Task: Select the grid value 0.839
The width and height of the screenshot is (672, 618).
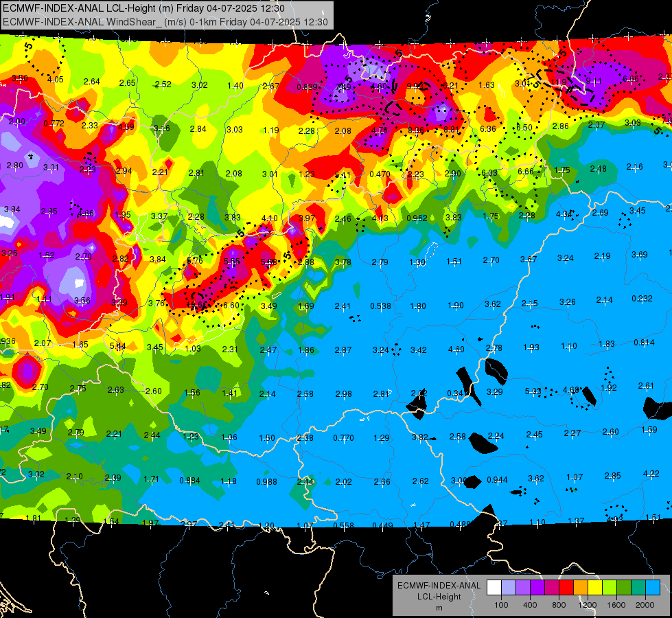Action: [x=308, y=87]
